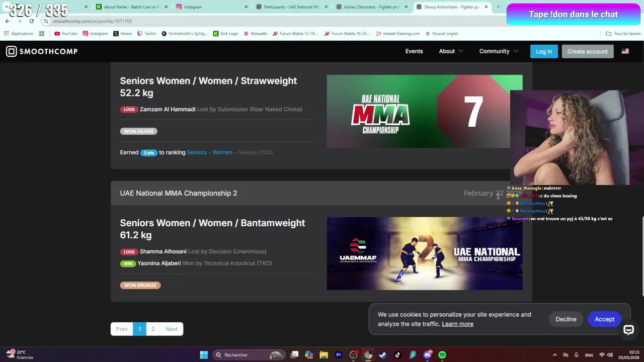Open the Windows Start menu
This screenshot has height=362, width=644.
coord(204,355)
